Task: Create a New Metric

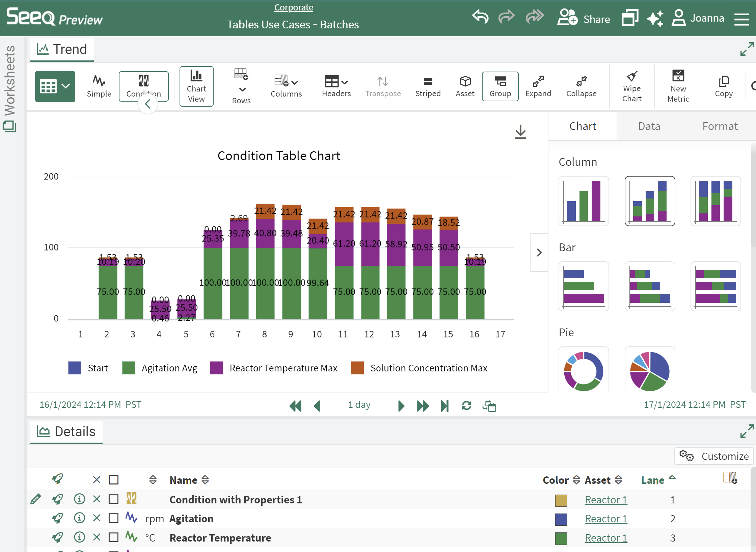Action: 678,86
